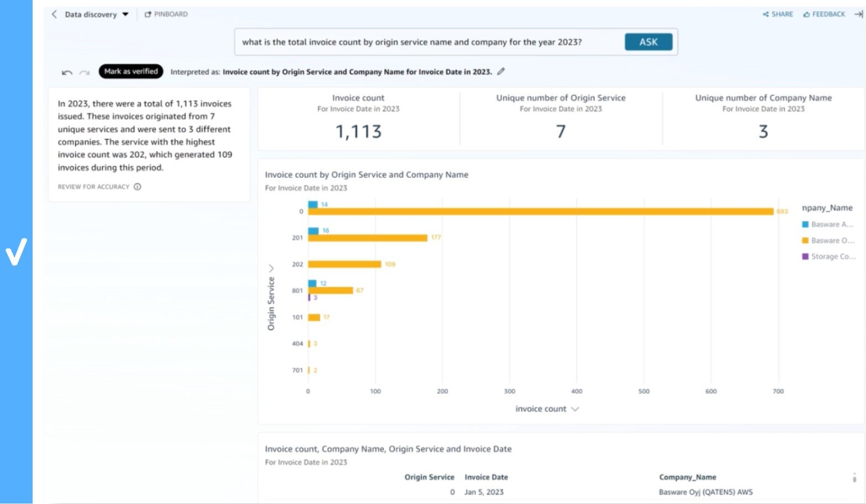Image resolution: width=866 pixels, height=504 pixels.
Task: Select the orange bar labeled 693
Action: point(541,211)
